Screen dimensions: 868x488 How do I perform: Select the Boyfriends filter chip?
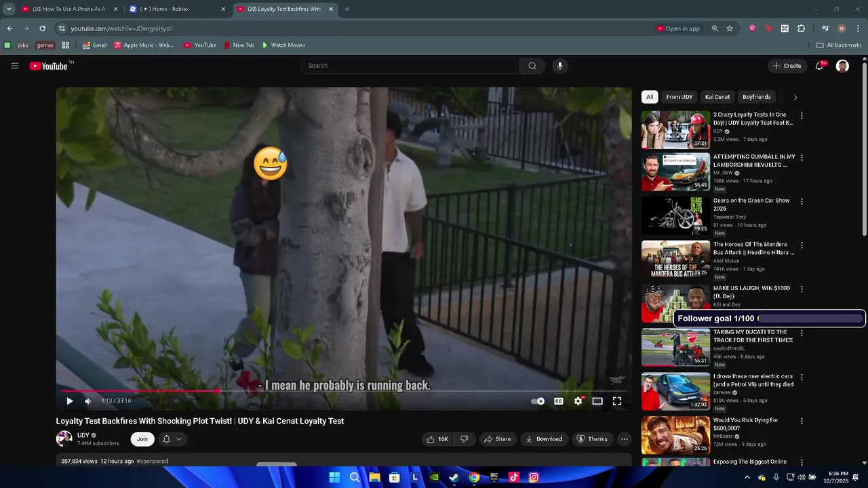pyautogui.click(x=756, y=97)
